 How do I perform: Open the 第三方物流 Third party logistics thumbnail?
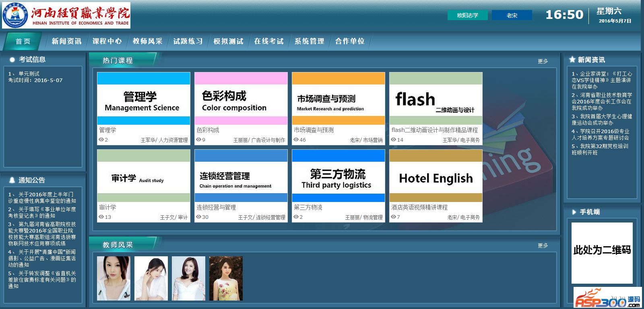[x=339, y=175]
